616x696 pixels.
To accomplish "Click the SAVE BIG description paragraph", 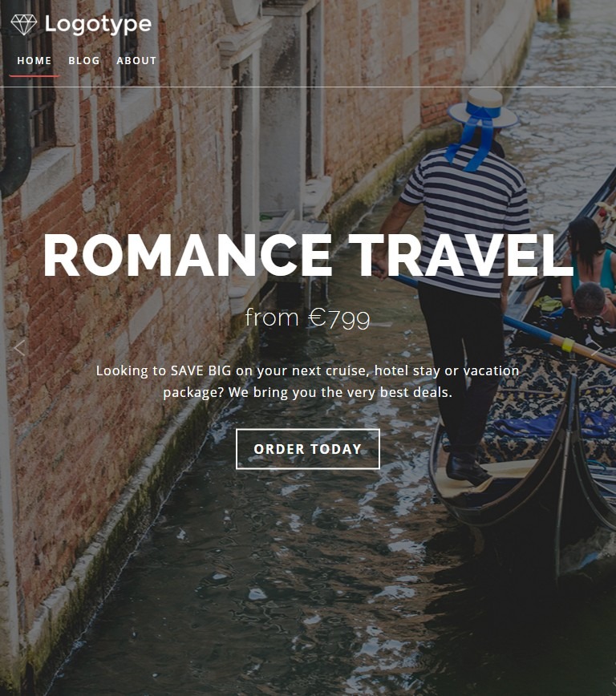I will pyautogui.click(x=308, y=382).
